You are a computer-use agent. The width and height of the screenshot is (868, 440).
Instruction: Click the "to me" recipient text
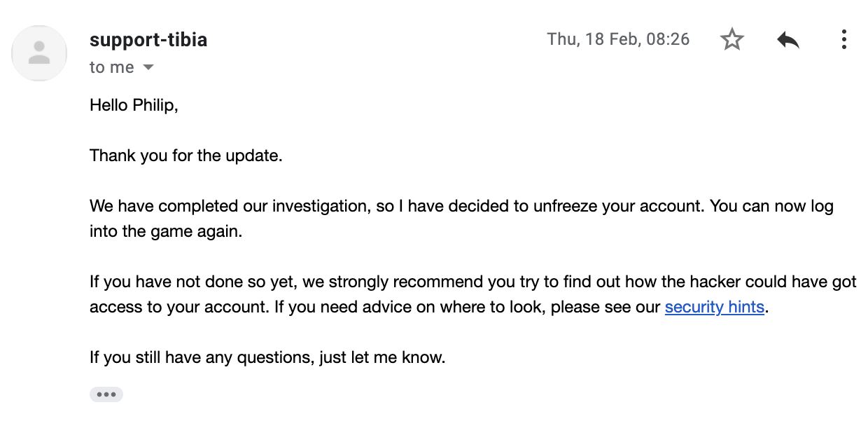(x=111, y=67)
